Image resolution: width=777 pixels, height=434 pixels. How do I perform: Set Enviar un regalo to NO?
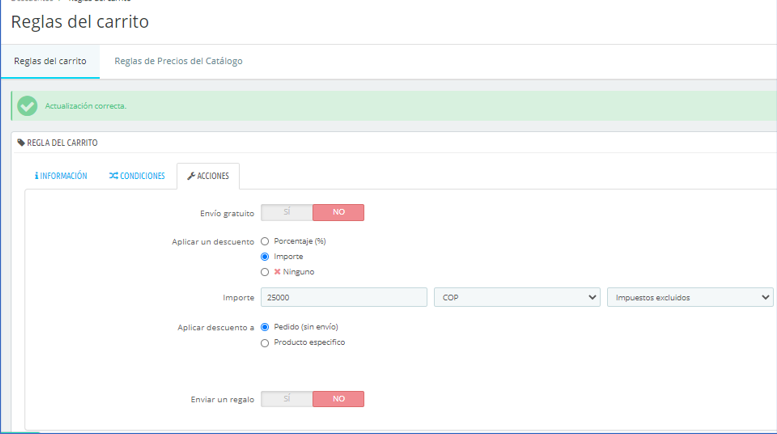coord(338,399)
